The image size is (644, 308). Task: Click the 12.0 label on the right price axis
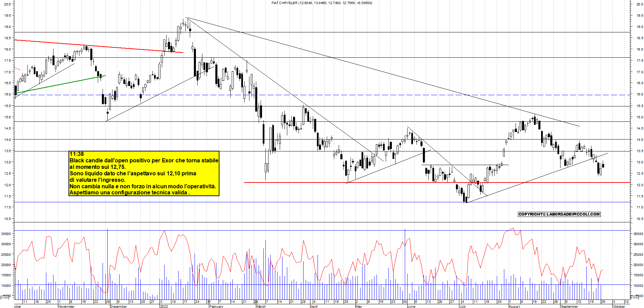point(640,185)
